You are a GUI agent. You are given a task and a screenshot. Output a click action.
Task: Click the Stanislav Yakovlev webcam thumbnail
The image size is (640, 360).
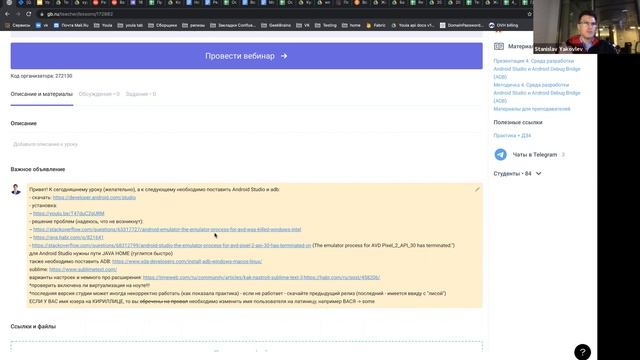pyautogui.click(x=586, y=27)
